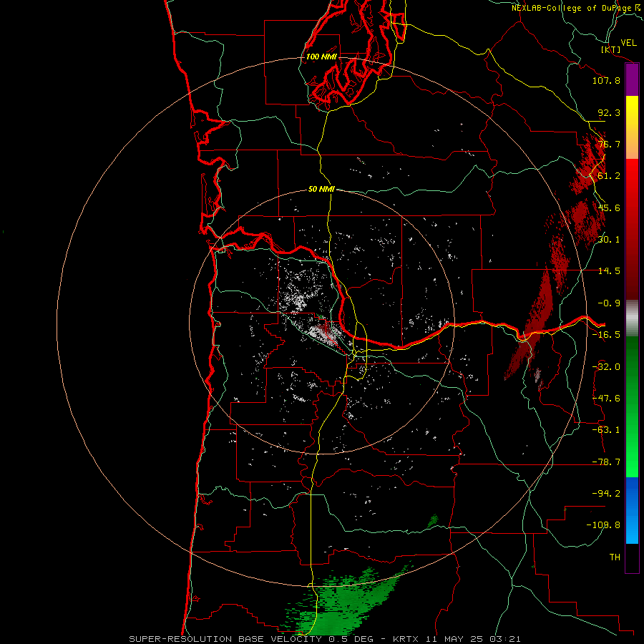
Task: Click the -16.5 velocity scale value
Action: click(x=606, y=335)
